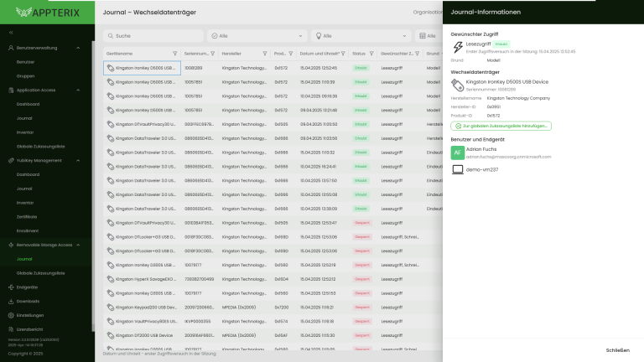
Task: Click the demo-vm237 computer icon
Action: pos(458,169)
